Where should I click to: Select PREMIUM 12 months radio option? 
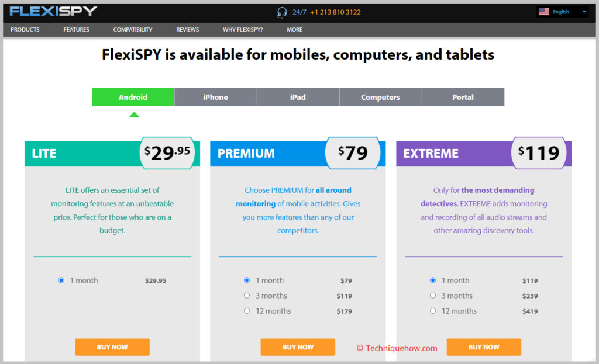point(247,311)
